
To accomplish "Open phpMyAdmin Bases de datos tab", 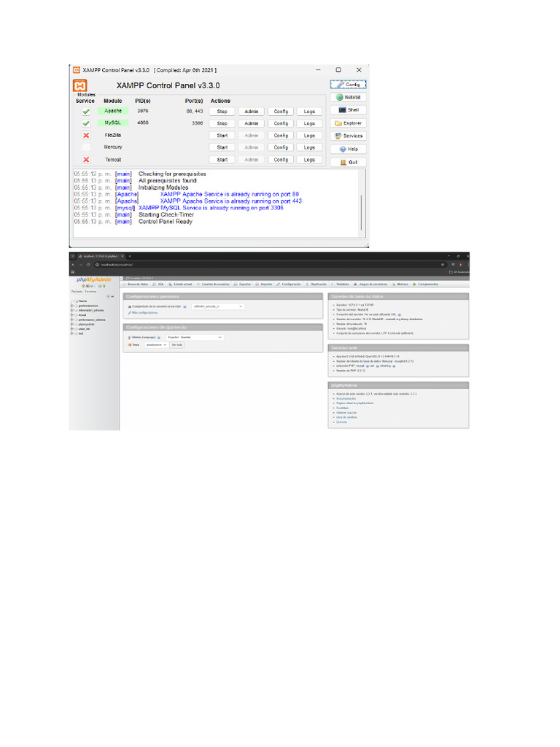I will 136,285.
